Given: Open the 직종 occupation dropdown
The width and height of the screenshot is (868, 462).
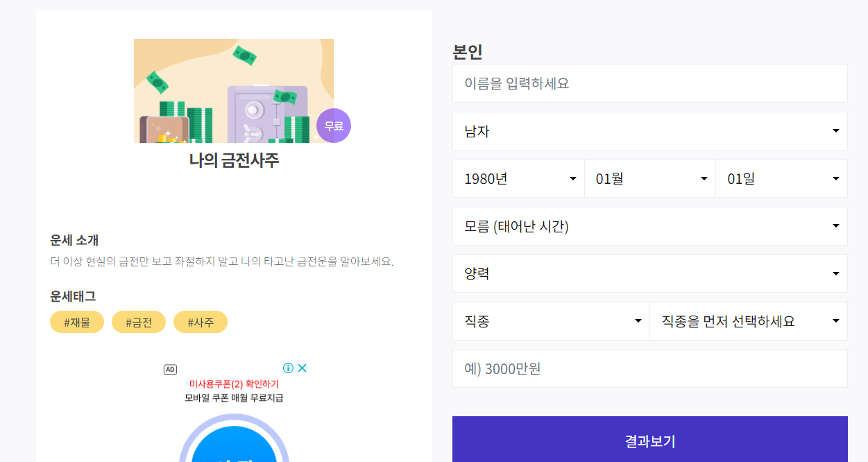Looking at the screenshot, I should (x=551, y=320).
